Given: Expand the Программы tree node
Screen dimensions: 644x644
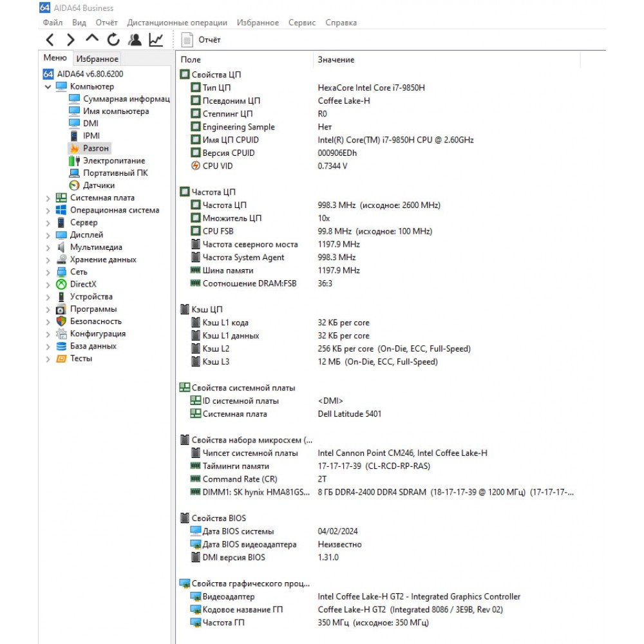Looking at the screenshot, I should point(48,310).
